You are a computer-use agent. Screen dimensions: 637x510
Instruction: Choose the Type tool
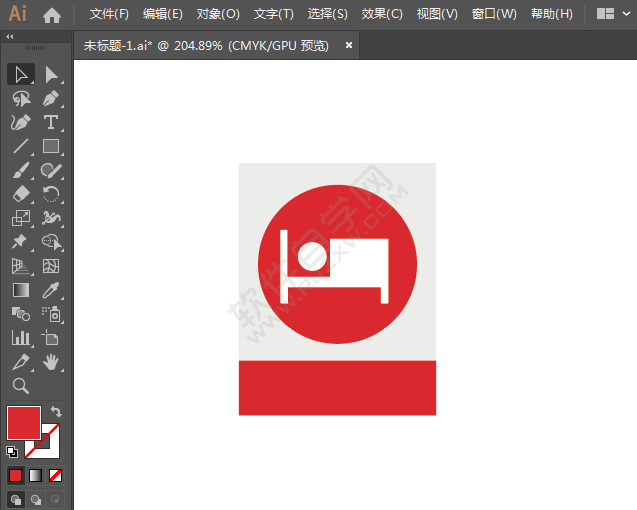pyautogui.click(x=51, y=122)
